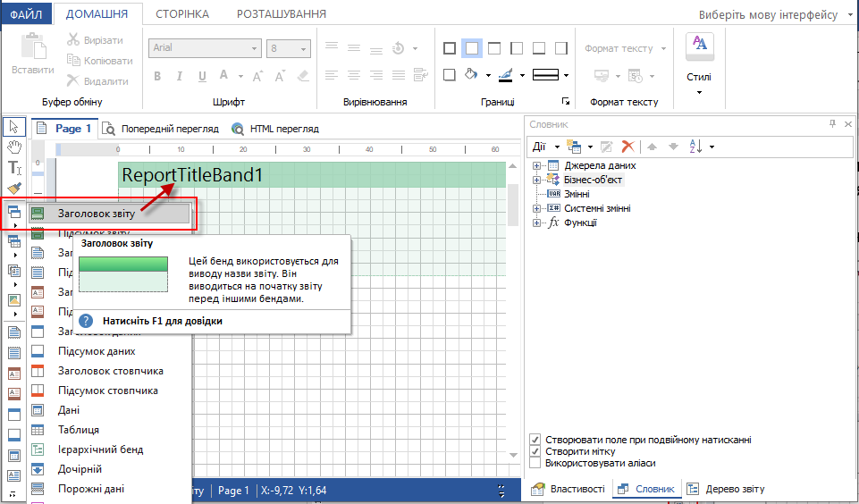Select the Text editing tool
859x504 pixels.
click(x=13, y=168)
